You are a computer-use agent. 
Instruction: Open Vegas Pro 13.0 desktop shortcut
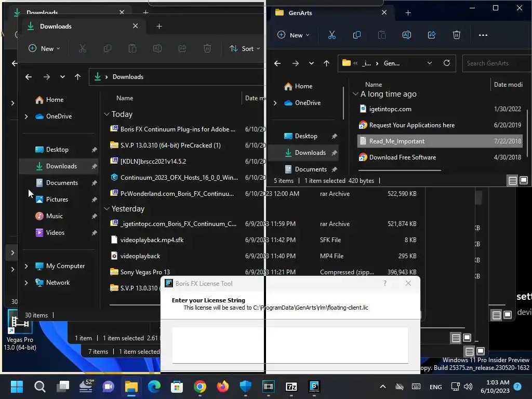20,330
